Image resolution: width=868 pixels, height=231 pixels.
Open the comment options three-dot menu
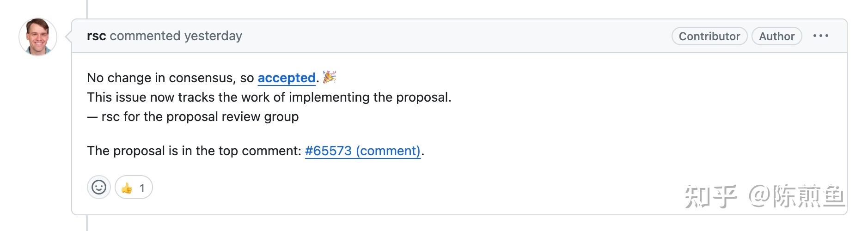[x=820, y=36]
